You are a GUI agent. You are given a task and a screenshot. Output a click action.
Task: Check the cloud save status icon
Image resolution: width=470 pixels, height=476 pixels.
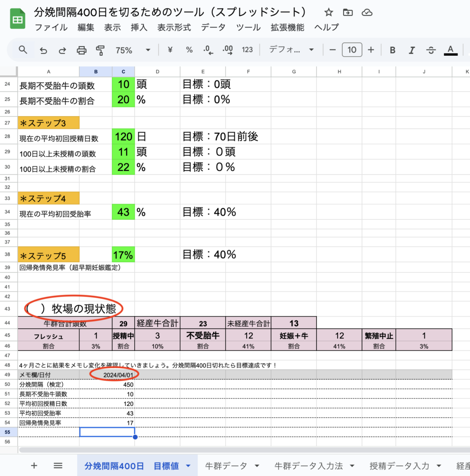pos(366,13)
